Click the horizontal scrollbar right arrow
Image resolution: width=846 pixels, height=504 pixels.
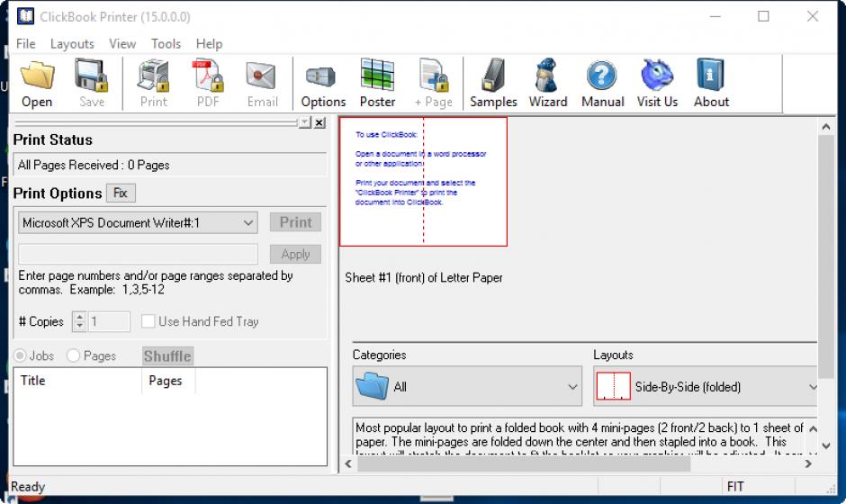pos(808,463)
